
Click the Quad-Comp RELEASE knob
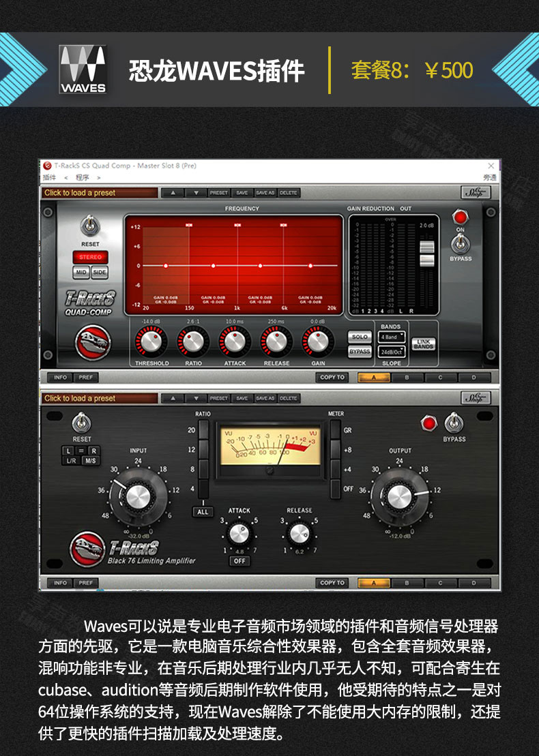[x=276, y=342]
